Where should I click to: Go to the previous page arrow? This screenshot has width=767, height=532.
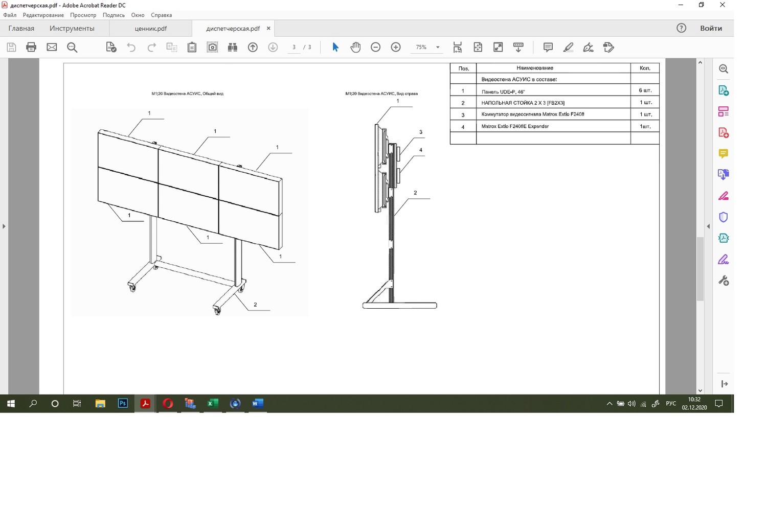pyautogui.click(x=253, y=48)
